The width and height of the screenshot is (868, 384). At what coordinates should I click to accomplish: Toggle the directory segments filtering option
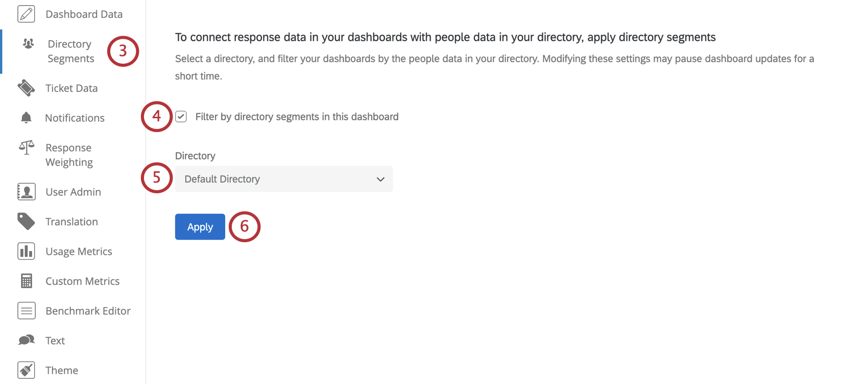(182, 117)
